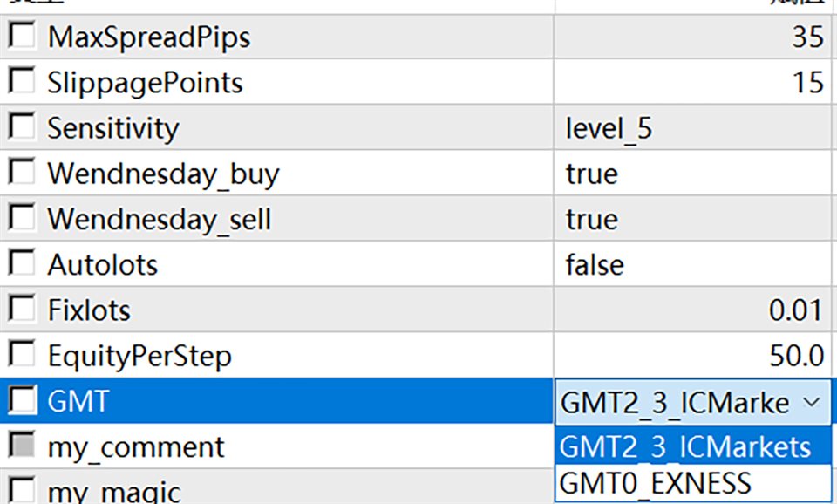Enable the SlippagePoints checkbox
The height and width of the screenshot is (504, 837).
click(22, 82)
